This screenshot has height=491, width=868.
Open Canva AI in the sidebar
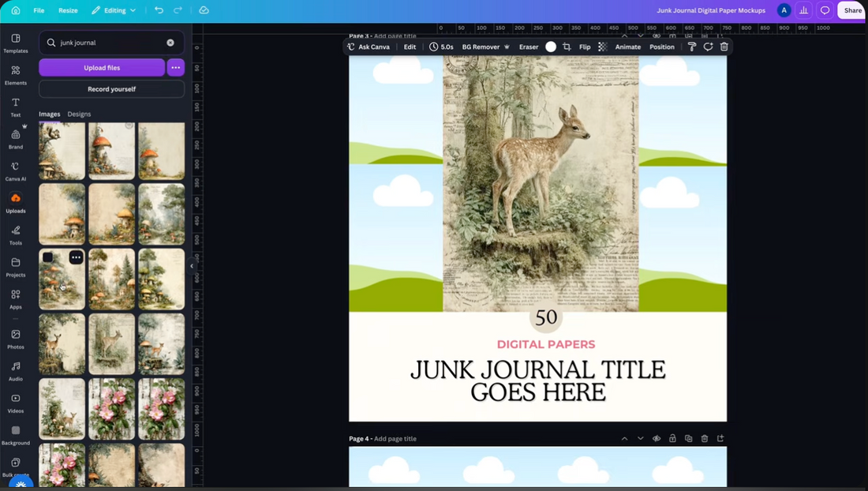16,171
